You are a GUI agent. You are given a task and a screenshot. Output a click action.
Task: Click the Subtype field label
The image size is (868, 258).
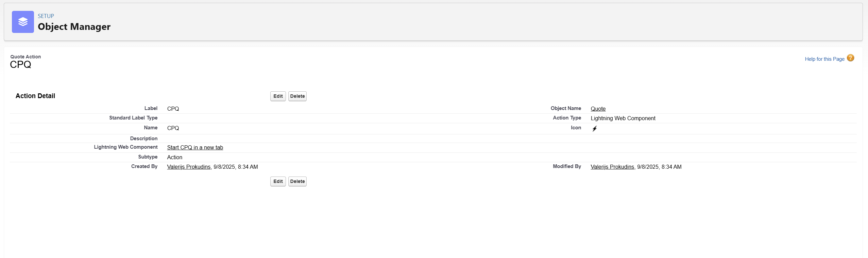[x=148, y=157]
